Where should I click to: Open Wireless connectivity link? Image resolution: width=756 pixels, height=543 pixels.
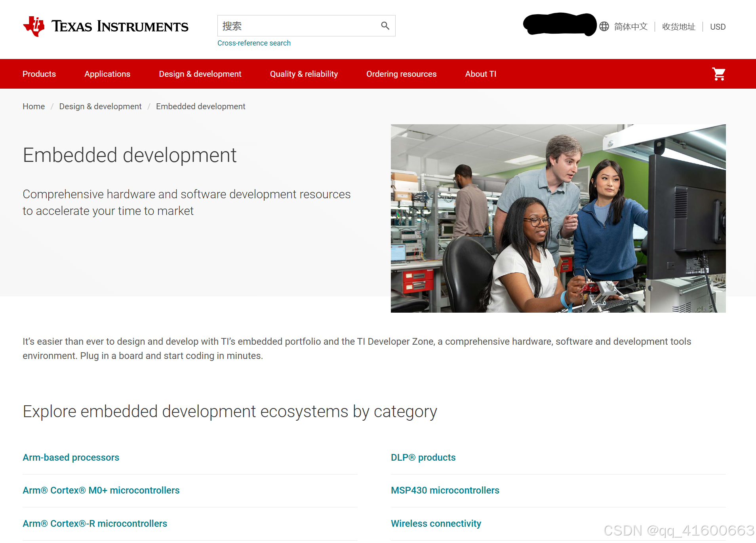436,524
